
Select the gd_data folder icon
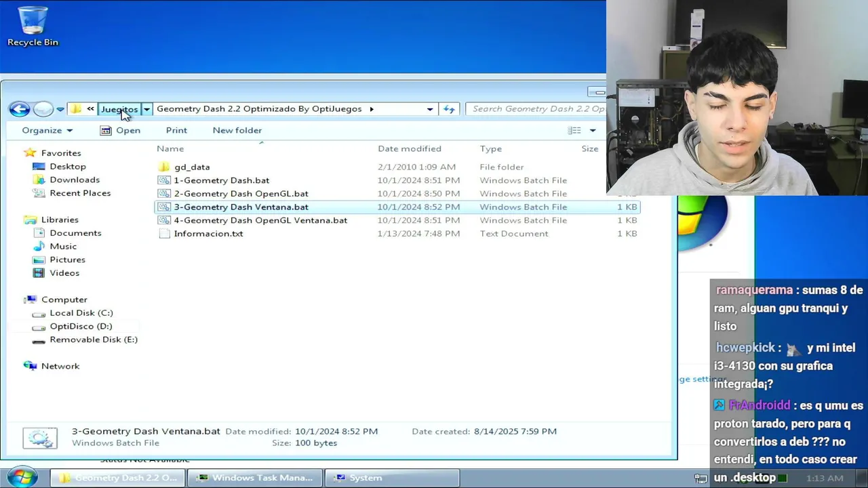point(163,167)
